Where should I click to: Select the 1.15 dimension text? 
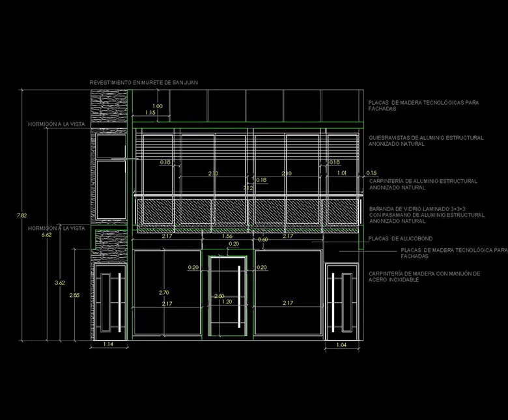coord(150,113)
